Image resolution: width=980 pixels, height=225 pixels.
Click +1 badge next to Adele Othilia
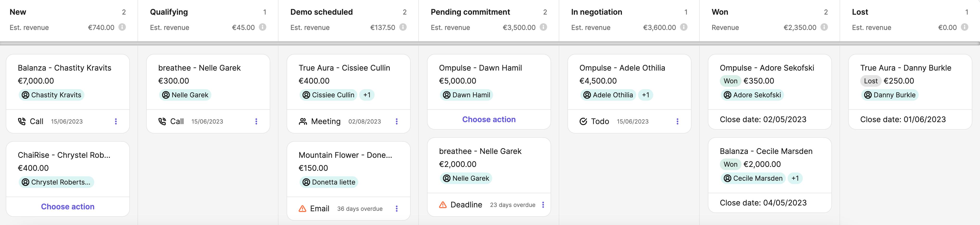pos(646,95)
